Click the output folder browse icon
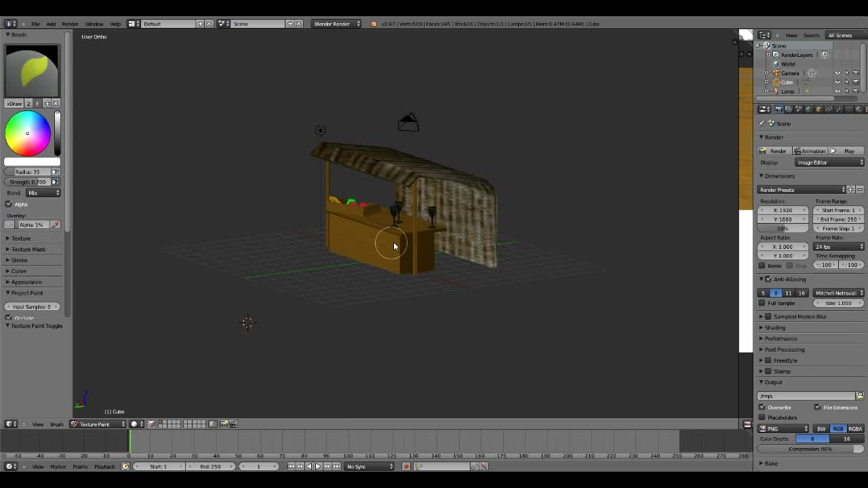Image resolution: width=868 pixels, height=488 pixels. [x=859, y=396]
